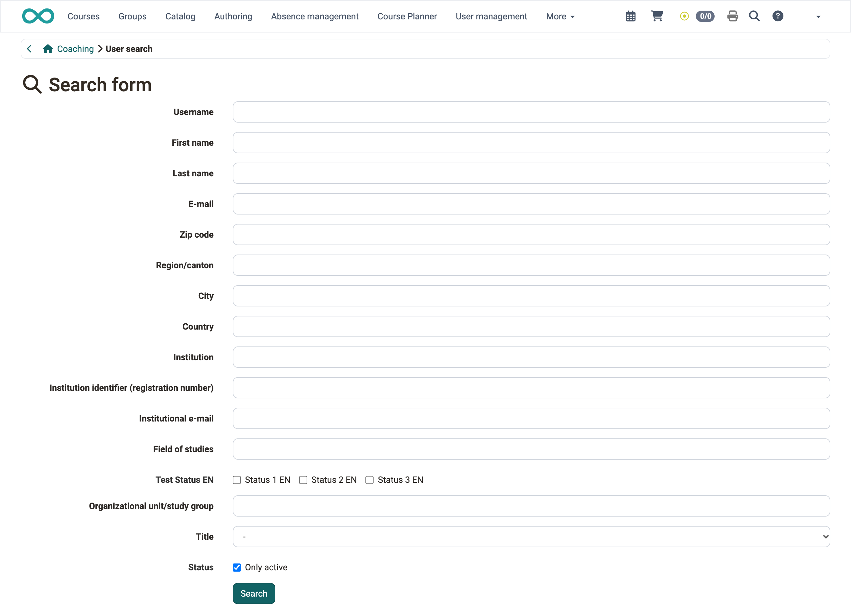Click the OpenOlat infinity logo
851x616 pixels.
[38, 16]
